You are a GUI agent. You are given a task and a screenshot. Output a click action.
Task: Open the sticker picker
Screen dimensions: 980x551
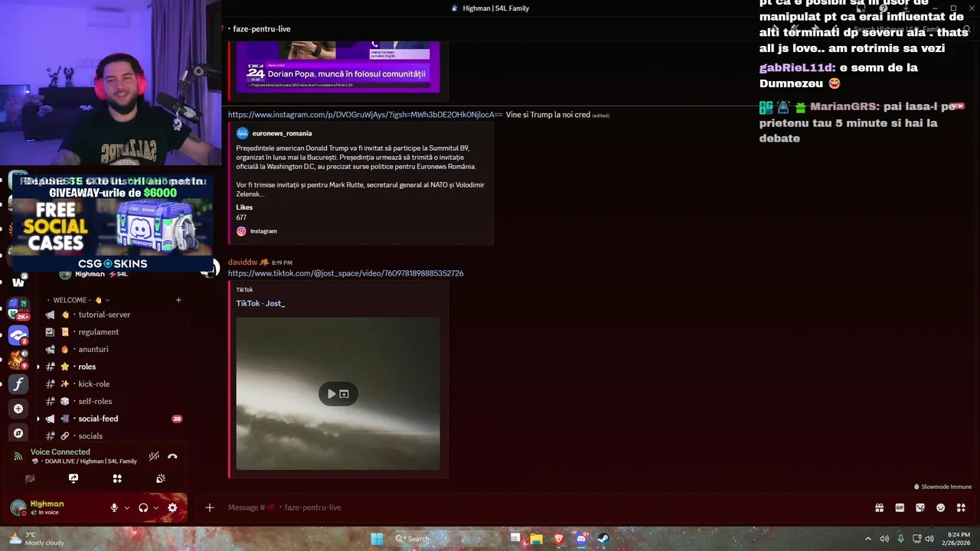point(920,507)
